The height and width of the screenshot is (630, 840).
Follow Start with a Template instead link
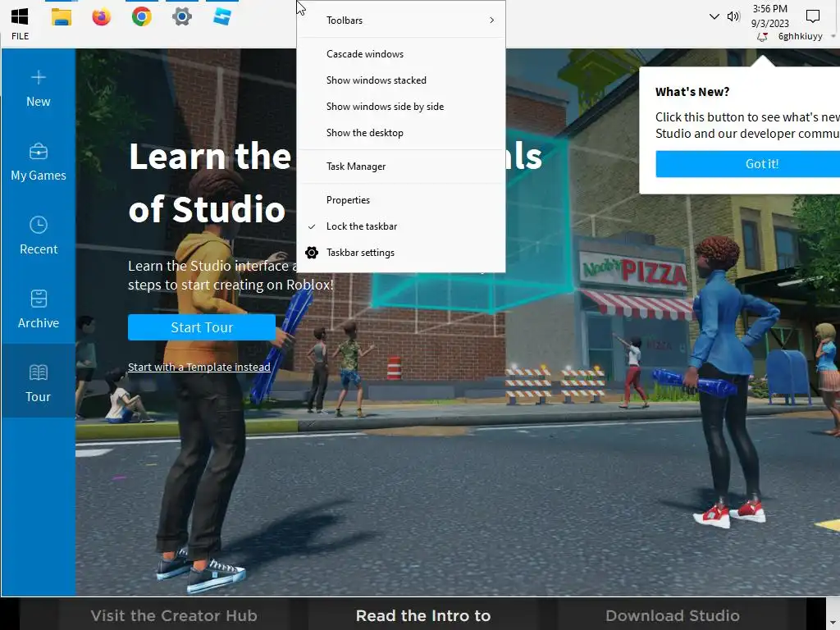[199, 367]
